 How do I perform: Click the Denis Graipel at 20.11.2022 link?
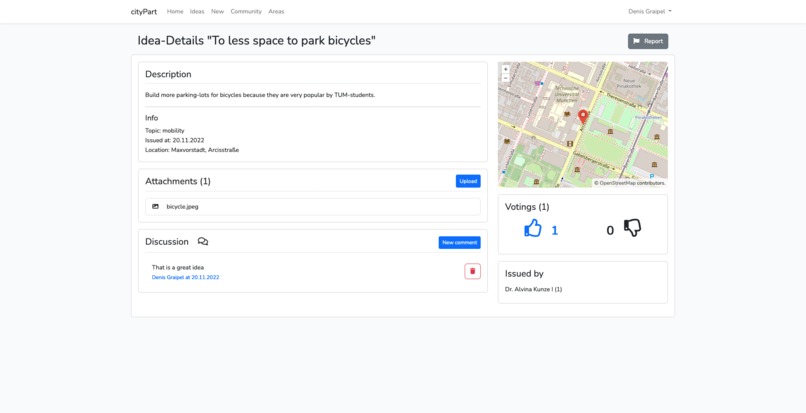[185, 277]
